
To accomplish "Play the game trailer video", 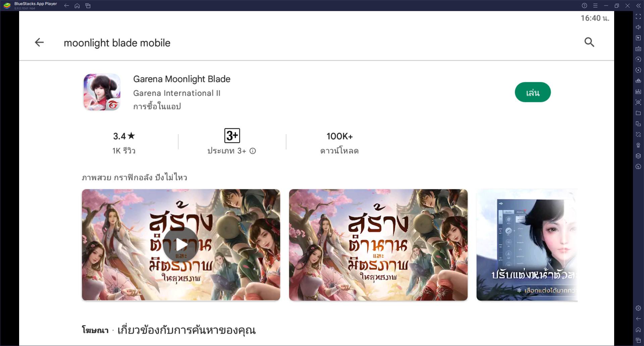I will pos(181,245).
